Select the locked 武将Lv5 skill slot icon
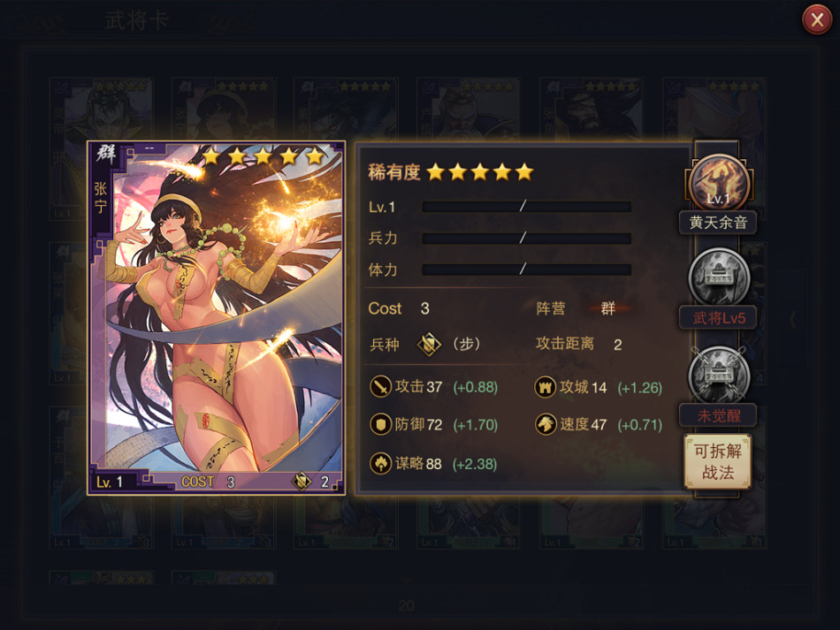 (718, 277)
